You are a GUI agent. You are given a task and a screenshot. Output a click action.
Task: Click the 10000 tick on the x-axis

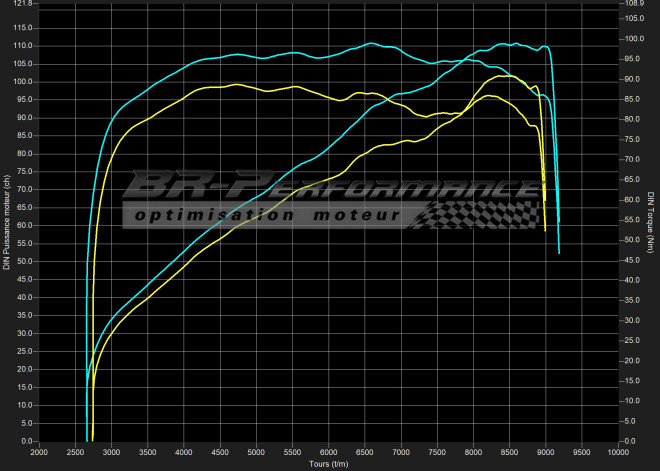(x=617, y=452)
